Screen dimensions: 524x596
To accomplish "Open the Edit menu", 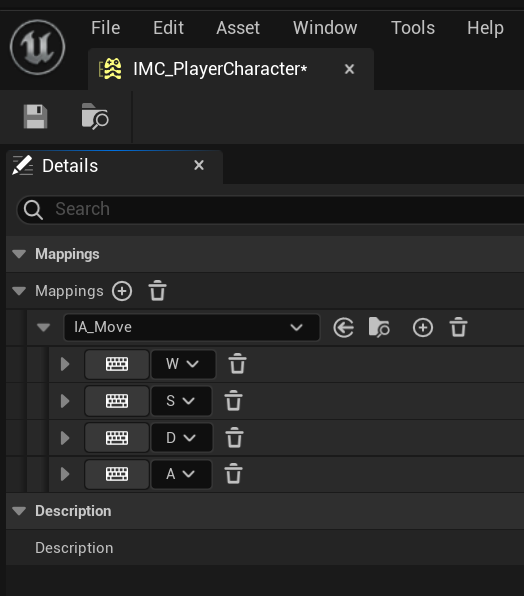I will pos(168,28).
